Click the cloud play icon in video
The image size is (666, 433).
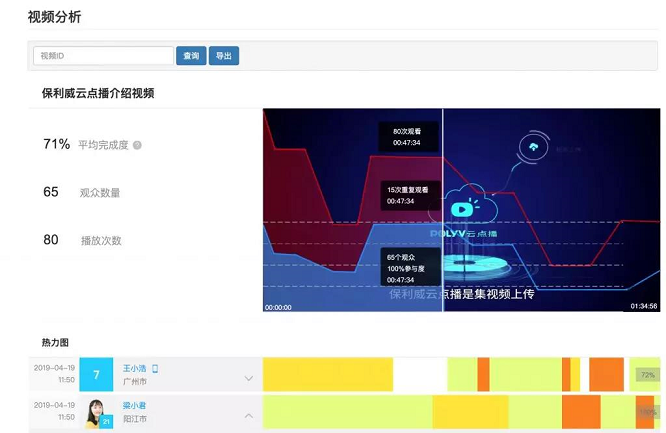coord(462,210)
